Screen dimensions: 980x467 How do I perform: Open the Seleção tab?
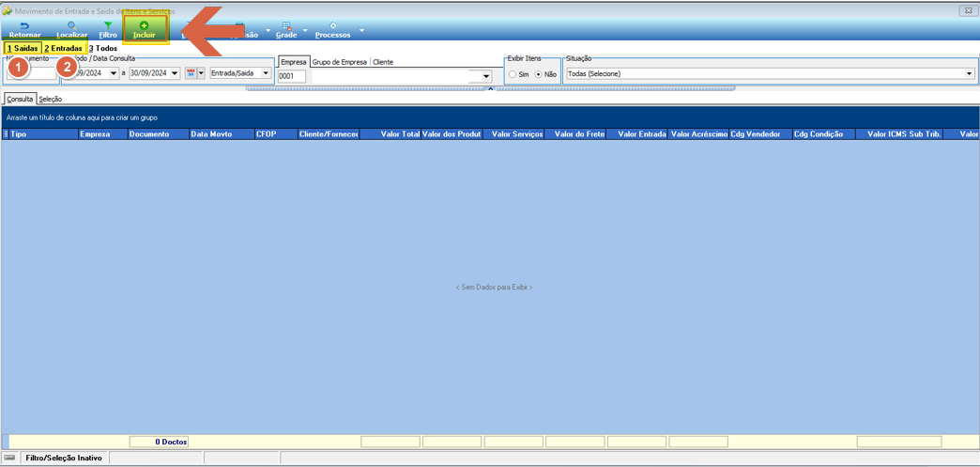50,99
